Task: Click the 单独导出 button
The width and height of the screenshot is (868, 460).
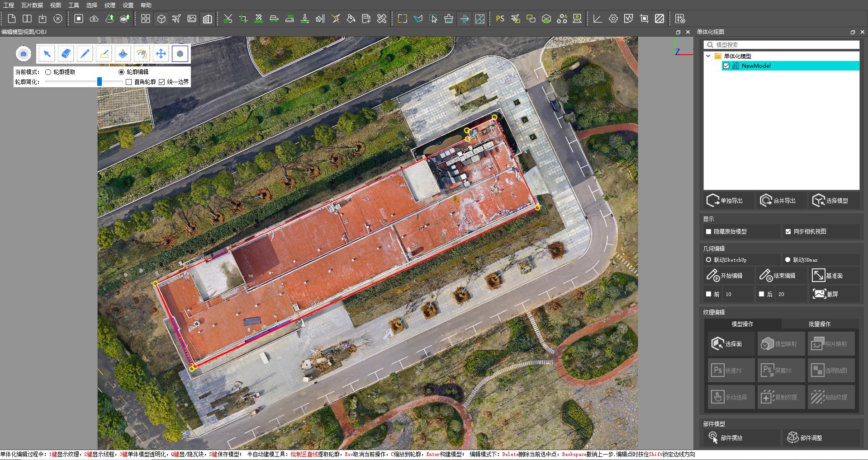Action: [x=729, y=201]
